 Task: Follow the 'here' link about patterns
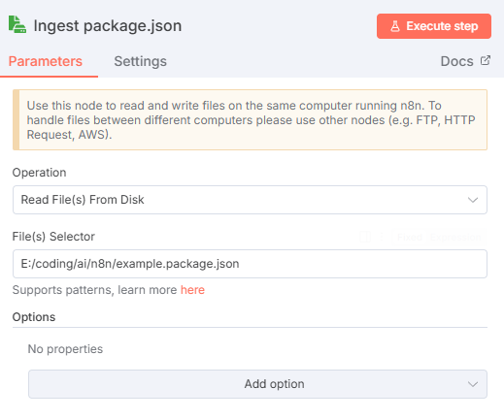[x=192, y=290]
